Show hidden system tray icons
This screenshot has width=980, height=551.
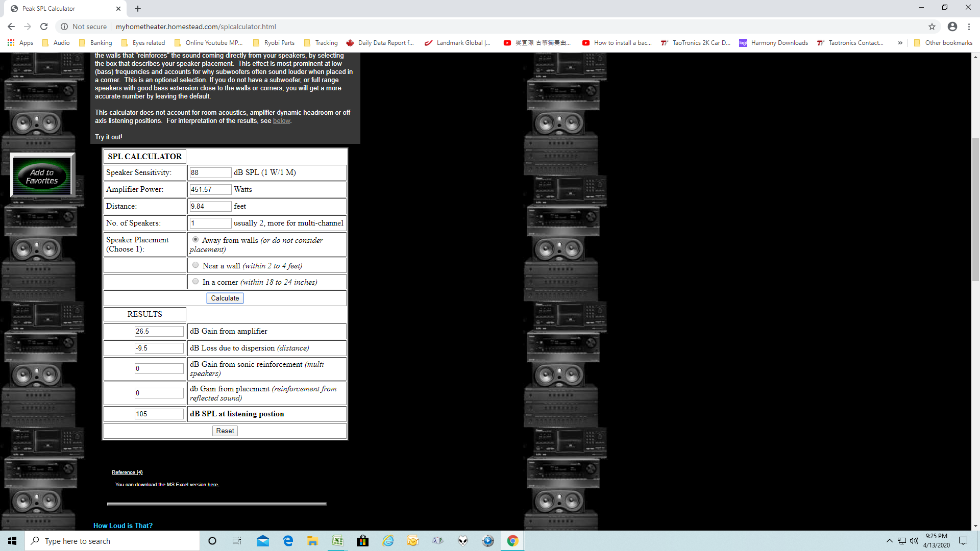click(x=890, y=541)
